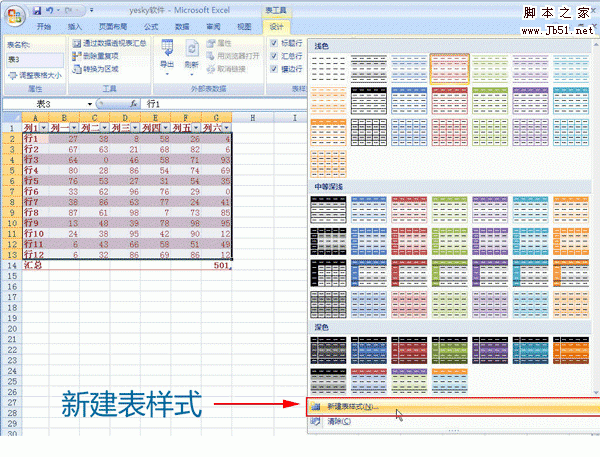The image size is (600, 457).
Task: Toggle the 标题行 header row checkbox
Action: [x=274, y=43]
